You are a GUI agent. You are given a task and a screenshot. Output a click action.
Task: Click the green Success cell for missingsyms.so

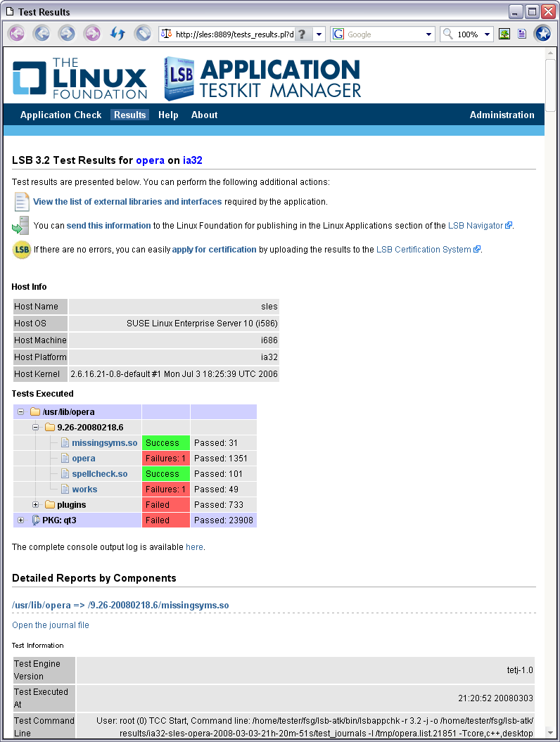(x=166, y=443)
